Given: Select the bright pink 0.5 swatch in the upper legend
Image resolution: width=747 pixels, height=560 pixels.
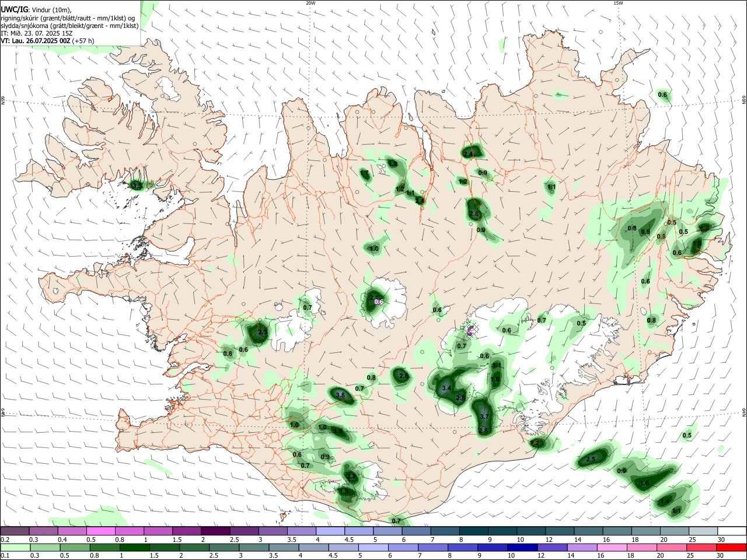Looking at the screenshot, I should point(100,531).
